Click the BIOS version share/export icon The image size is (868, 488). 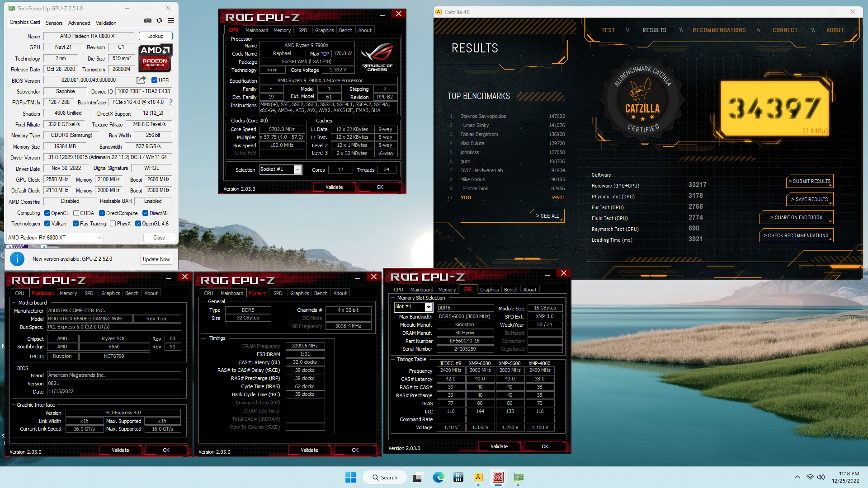tap(142, 80)
